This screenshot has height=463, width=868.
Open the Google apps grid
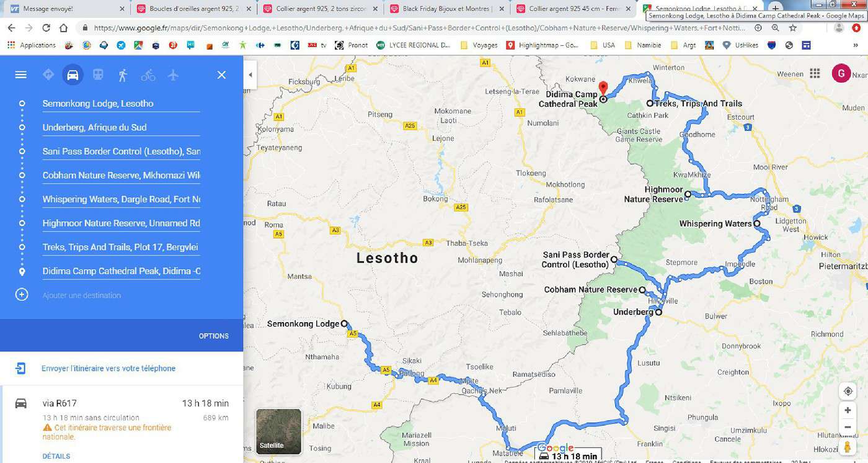[x=815, y=73]
